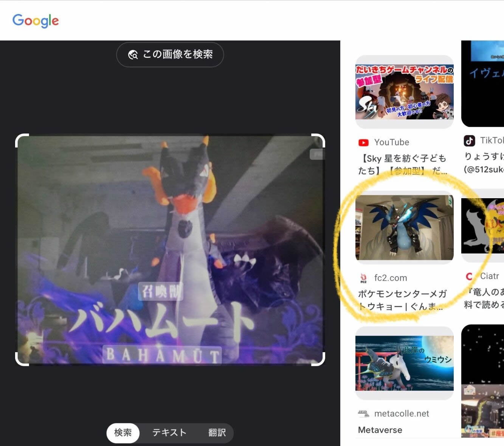The width and height of the screenshot is (504, 446).
Task: Grab the top-right crop corner handle
Action: click(x=319, y=140)
